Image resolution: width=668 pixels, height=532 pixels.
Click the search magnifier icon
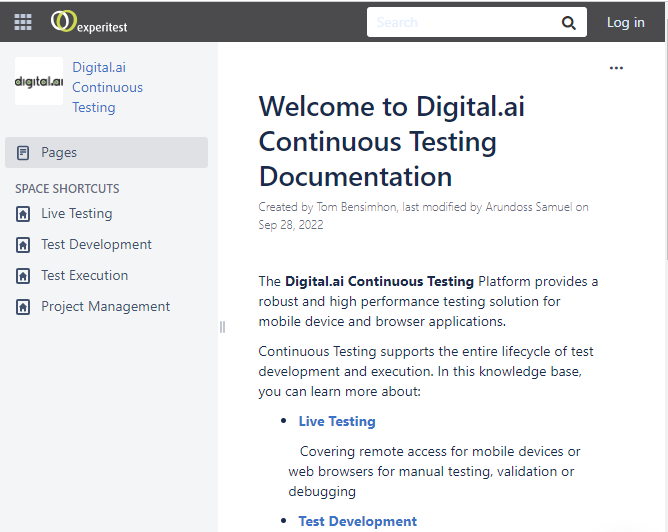coord(568,23)
